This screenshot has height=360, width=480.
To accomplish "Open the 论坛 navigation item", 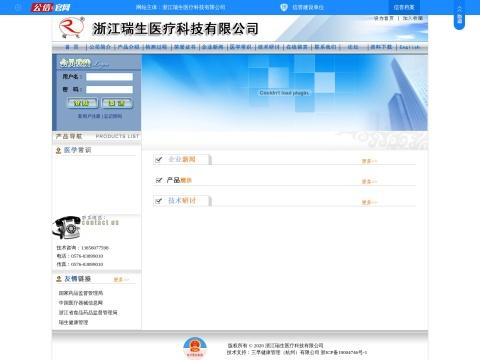I will point(353,47).
